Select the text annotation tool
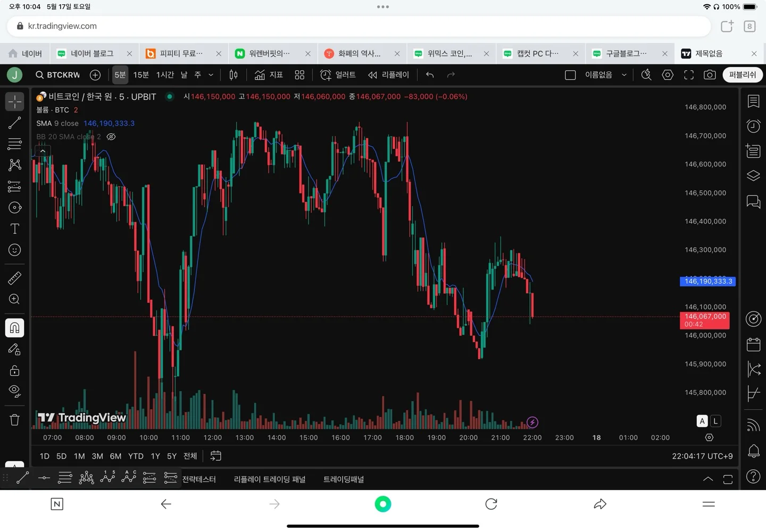This screenshot has height=532, width=766. coord(14,229)
